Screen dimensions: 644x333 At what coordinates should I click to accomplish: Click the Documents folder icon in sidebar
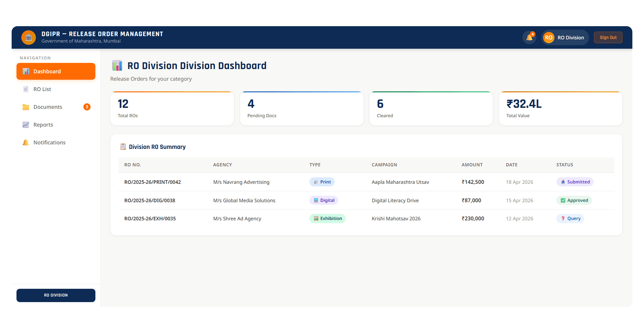(x=26, y=107)
